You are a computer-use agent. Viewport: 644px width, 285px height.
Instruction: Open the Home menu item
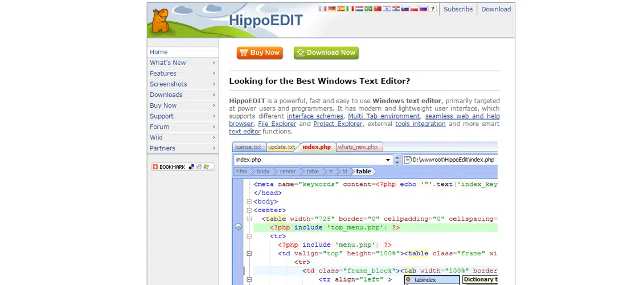159,52
